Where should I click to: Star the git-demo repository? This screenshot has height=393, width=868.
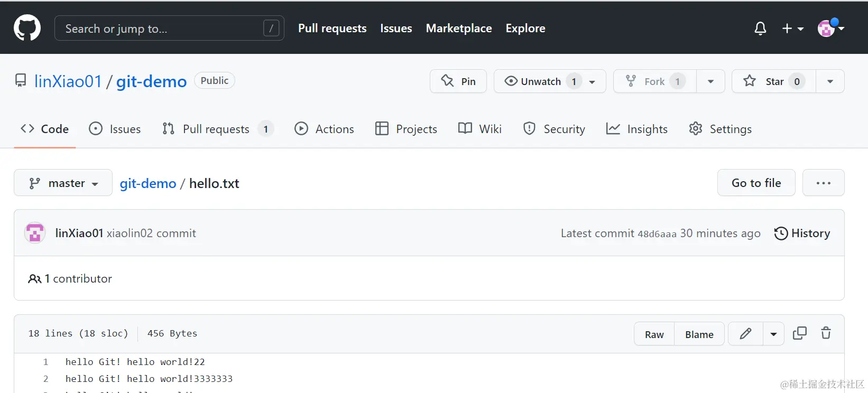tap(774, 81)
